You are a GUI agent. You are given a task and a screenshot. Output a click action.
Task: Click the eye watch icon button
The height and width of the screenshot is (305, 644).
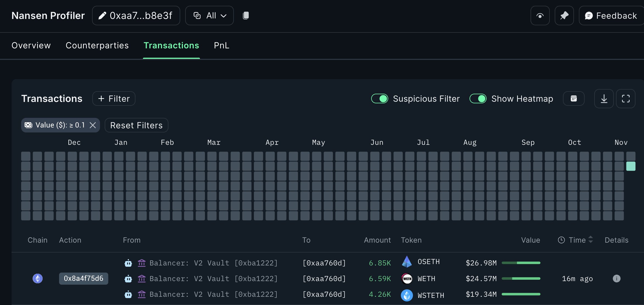540,16
